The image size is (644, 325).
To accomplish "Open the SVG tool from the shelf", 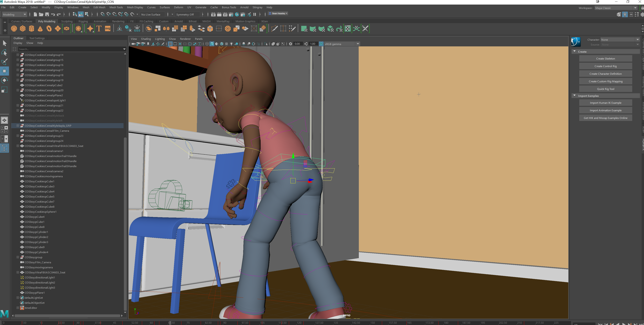I will (x=108, y=29).
